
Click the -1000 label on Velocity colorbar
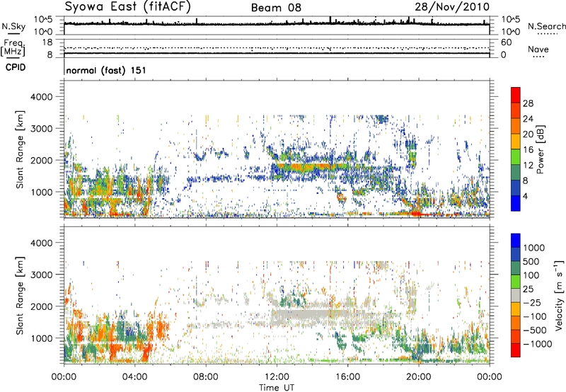pos(537,344)
